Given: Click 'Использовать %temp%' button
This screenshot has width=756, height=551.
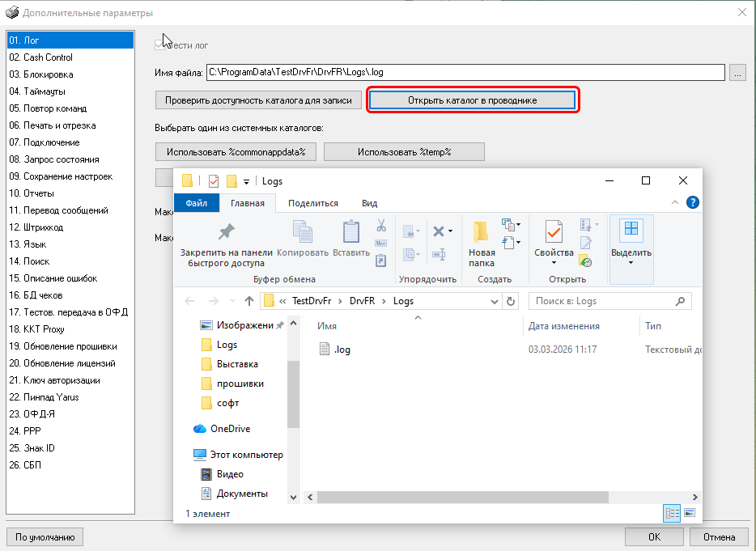Looking at the screenshot, I should pyautogui.click(x=404, y=152).
